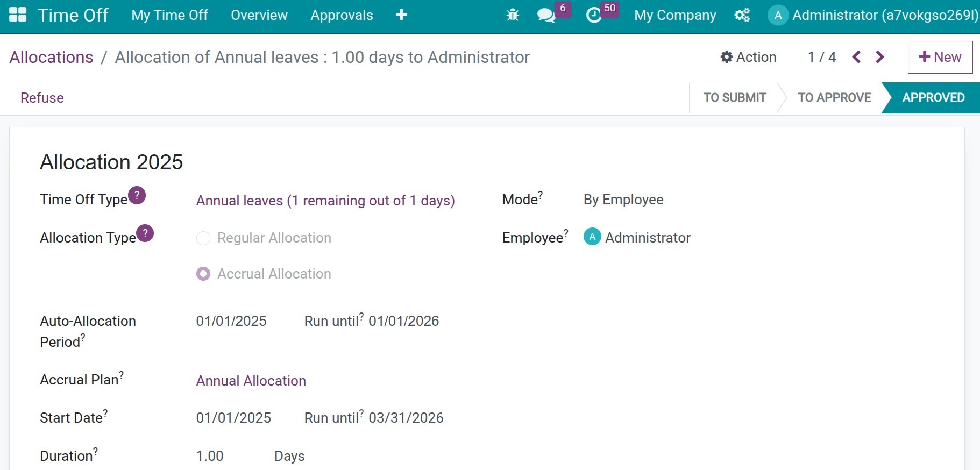Open the My Time Off menu
Image resolution: width=980 pixels, height=470 pixels.
169,15
